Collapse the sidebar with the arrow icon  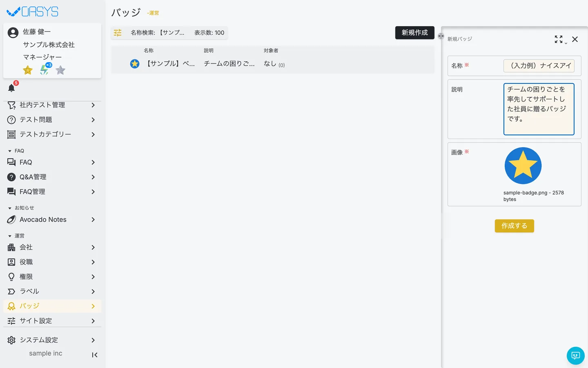95,355
